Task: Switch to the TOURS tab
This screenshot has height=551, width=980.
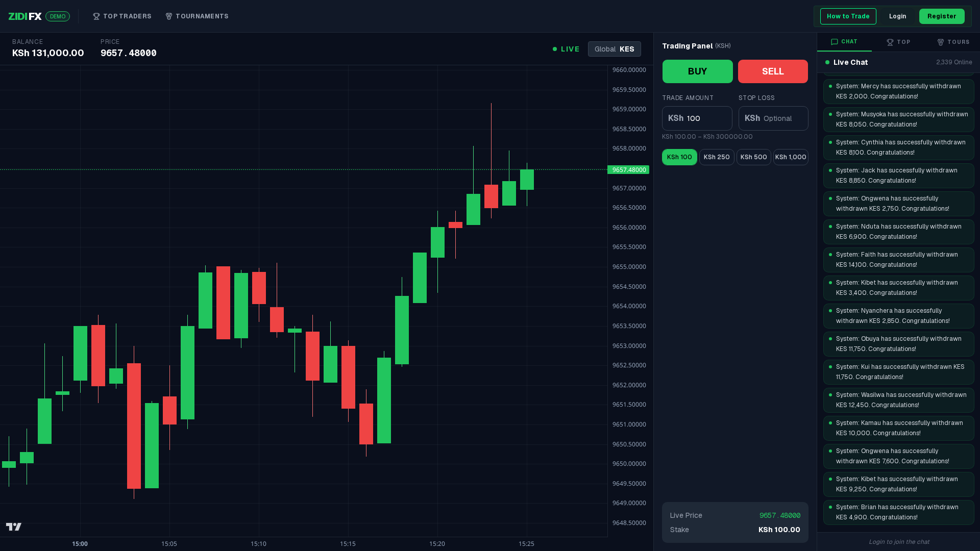Action: 953,42
